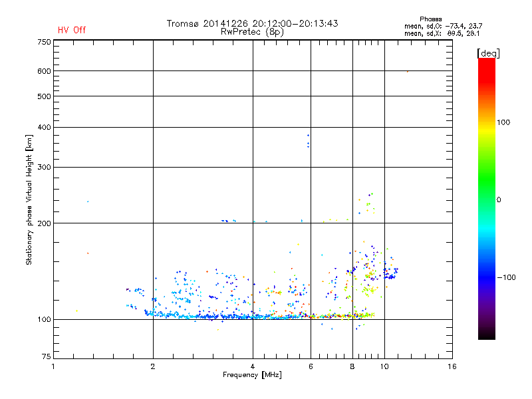Click the 10 tick label on frequency axis
Screen dimensions: 532x399
click(384, 366)
